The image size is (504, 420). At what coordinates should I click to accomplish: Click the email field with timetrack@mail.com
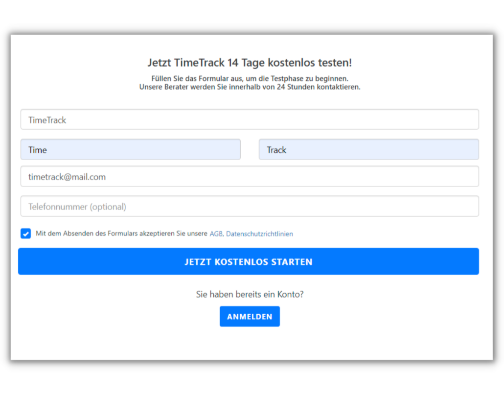point(250,177)
